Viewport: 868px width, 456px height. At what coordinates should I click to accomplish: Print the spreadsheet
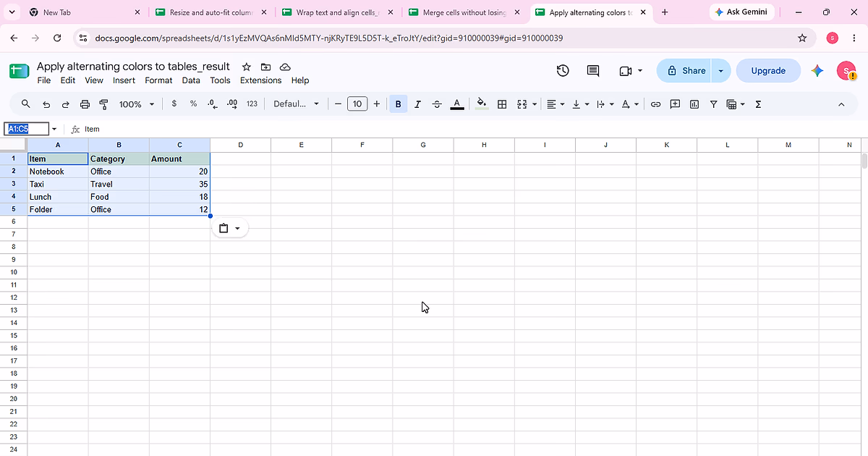(x=85, y=104)
